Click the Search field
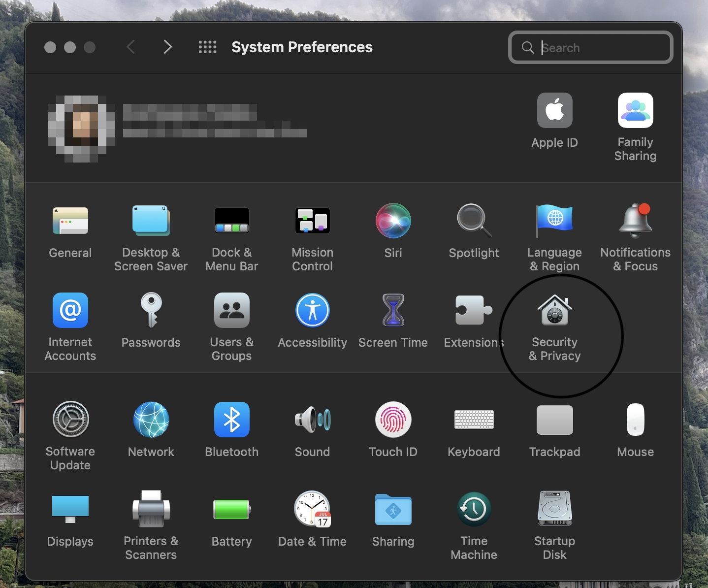This screenshot has width=708, height=588. (591, 47)
